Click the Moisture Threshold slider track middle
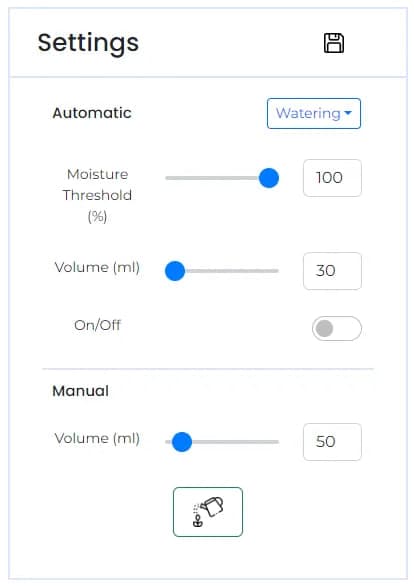 (x=222, y=178)
